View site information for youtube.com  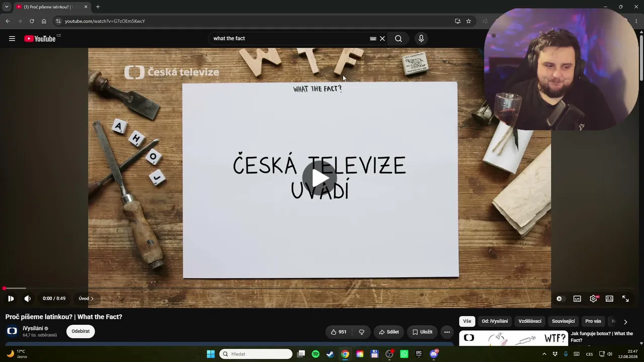click(58, 21)
